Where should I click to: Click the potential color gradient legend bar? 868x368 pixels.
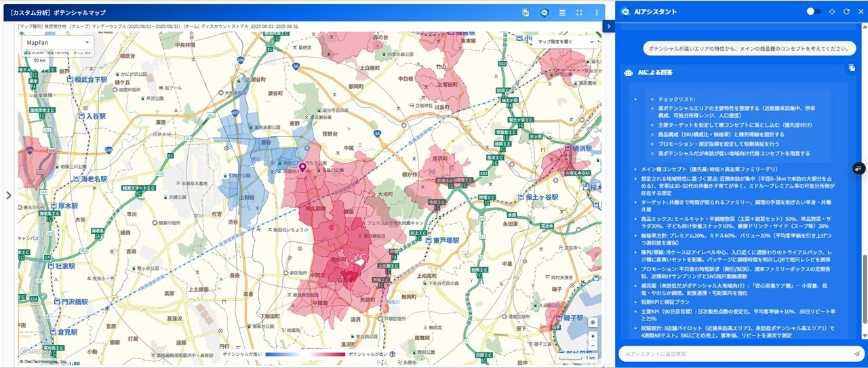305,354
